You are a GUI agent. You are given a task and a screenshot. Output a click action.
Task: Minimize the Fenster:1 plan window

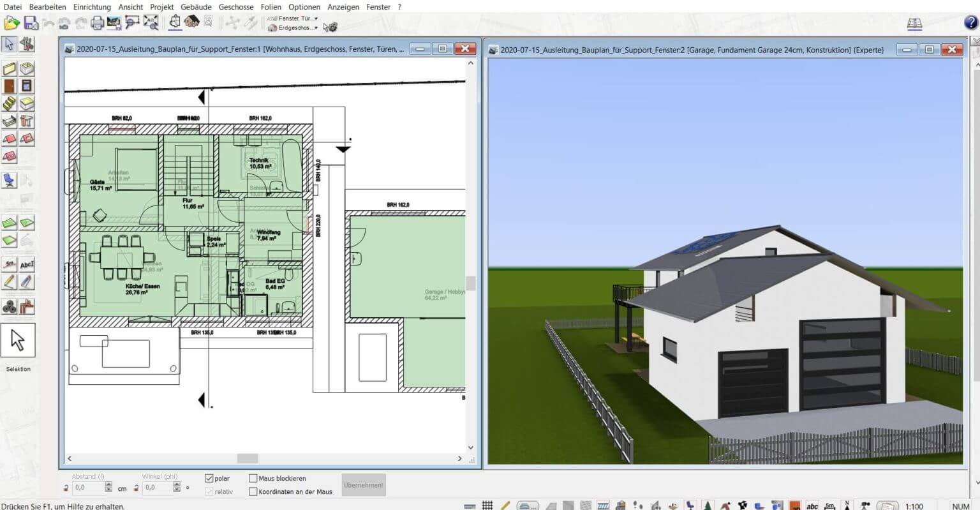[x=419, y=49]
